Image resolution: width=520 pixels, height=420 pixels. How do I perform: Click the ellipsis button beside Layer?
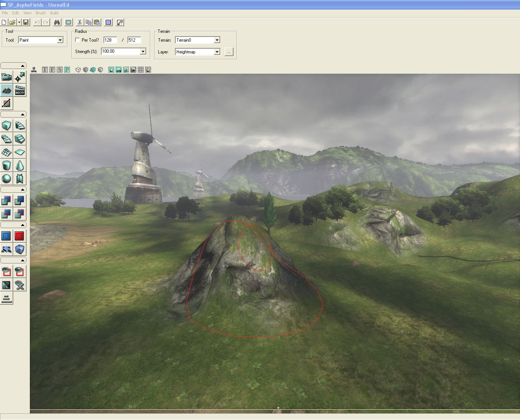229,52
